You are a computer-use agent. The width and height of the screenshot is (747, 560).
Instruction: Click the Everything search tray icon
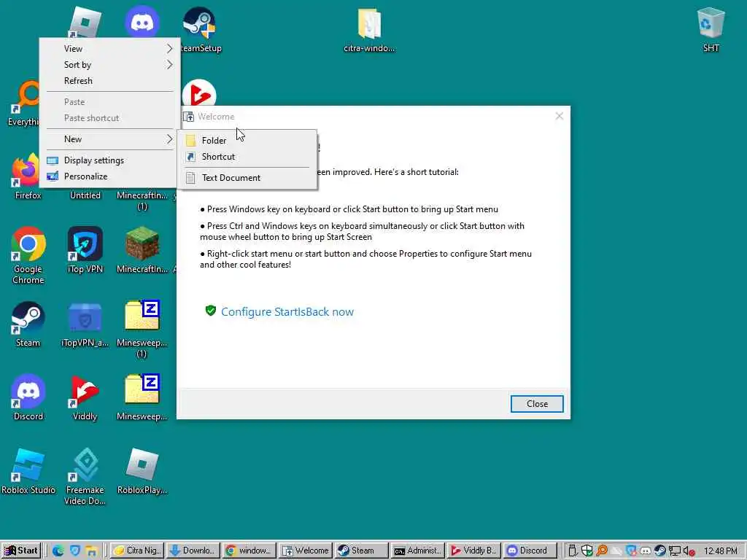(602, 551)
